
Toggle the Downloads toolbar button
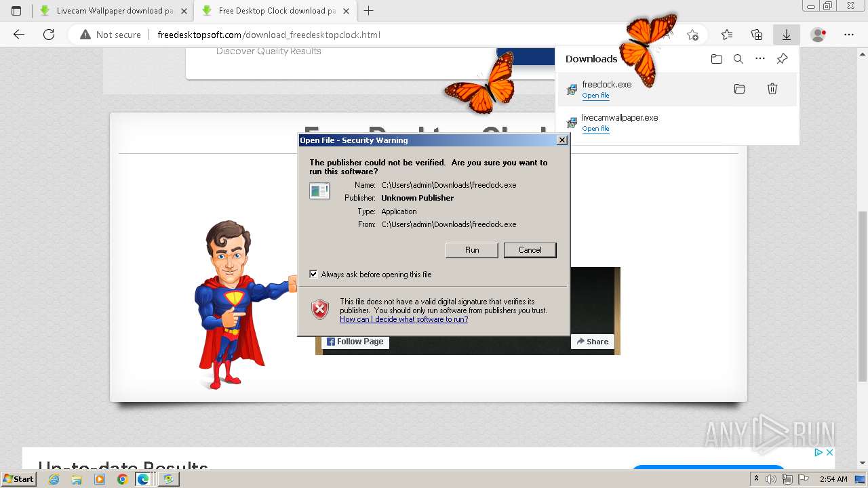(787, 35)
